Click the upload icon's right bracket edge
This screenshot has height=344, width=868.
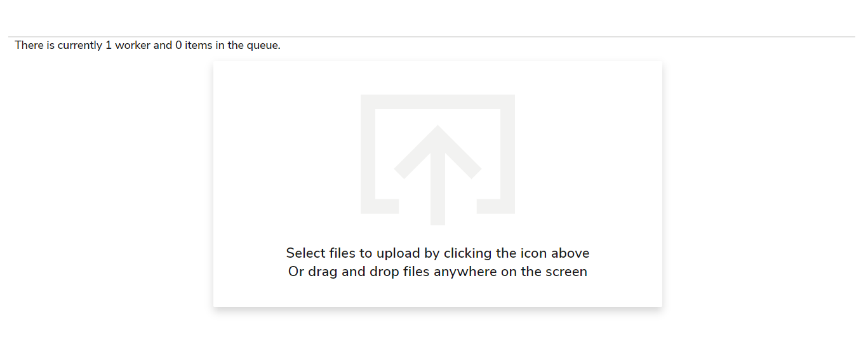point(508,155)
